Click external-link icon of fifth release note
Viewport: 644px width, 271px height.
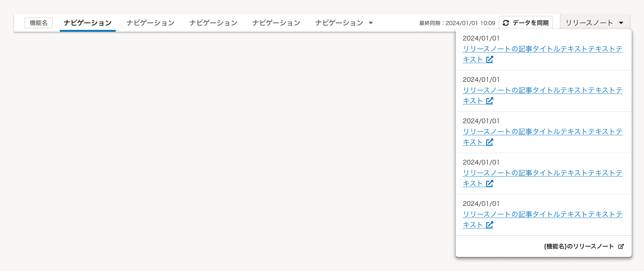point(490,225)
